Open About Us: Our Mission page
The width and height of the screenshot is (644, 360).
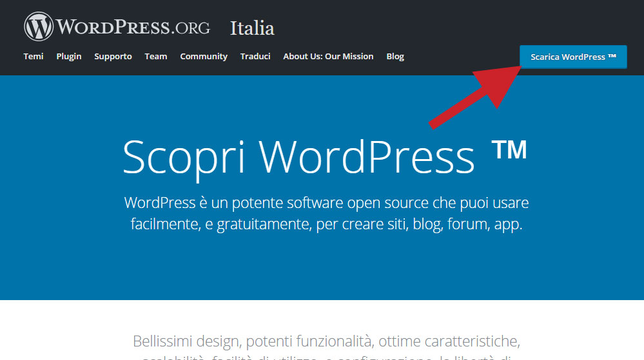(328, 56)
